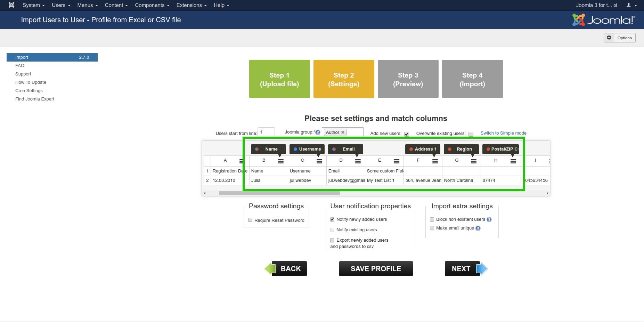The image size is (644, 322).
Task: Click the gear icon on Options button
Action: coord(609,38)
